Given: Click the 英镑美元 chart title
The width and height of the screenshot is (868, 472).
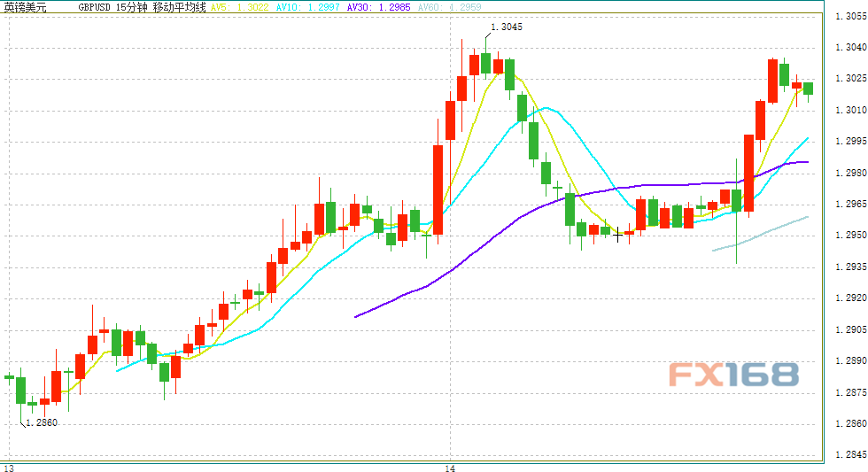Looking at the screenshot, I should (x=25, y=7).
